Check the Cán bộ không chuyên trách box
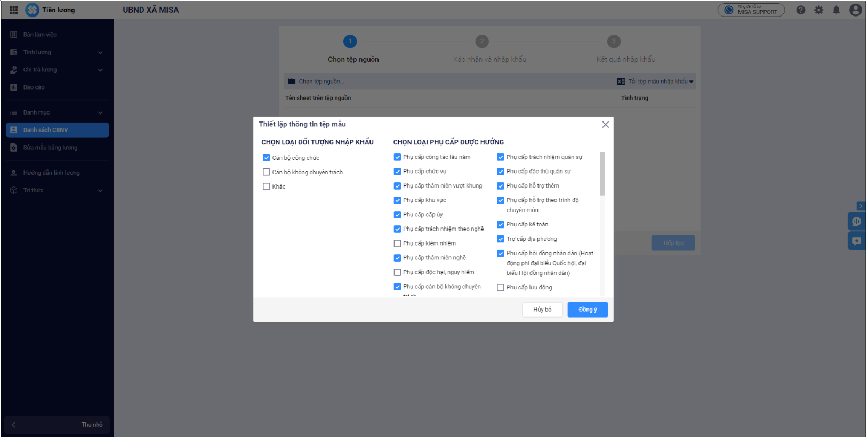 (267, 172)
